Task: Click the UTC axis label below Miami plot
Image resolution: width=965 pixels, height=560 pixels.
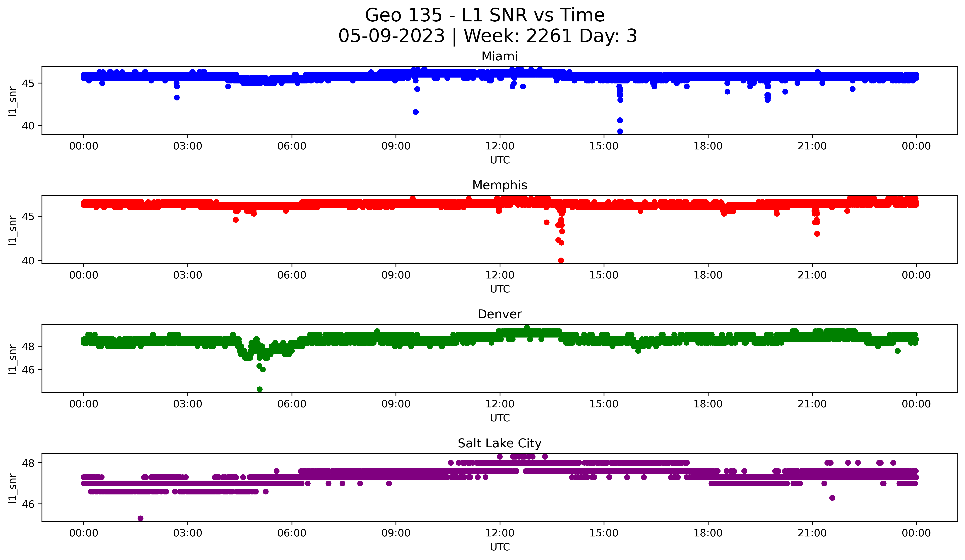Action: 500,160
